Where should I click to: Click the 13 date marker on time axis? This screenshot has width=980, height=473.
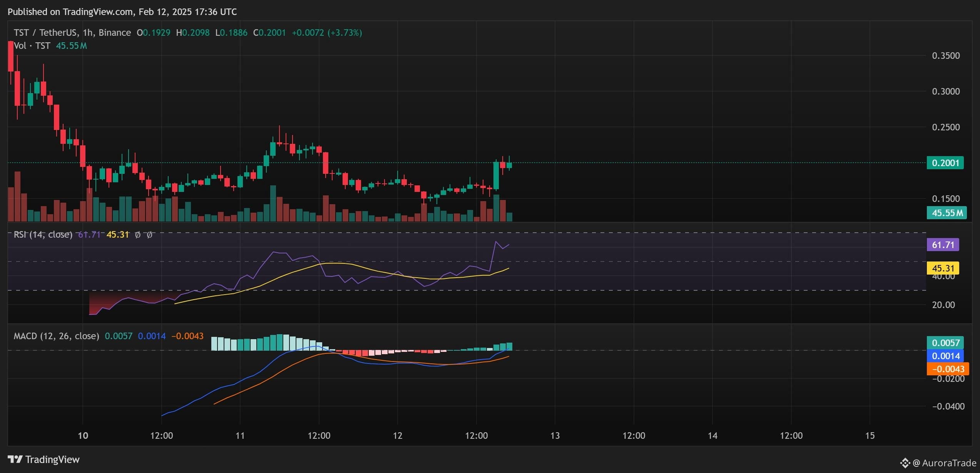tap(555, 436)
